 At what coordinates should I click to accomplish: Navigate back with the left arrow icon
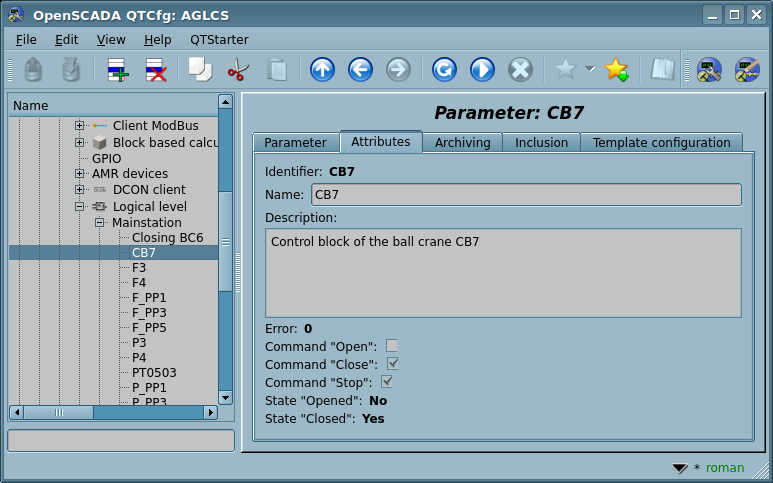click(x=360, y=70)
